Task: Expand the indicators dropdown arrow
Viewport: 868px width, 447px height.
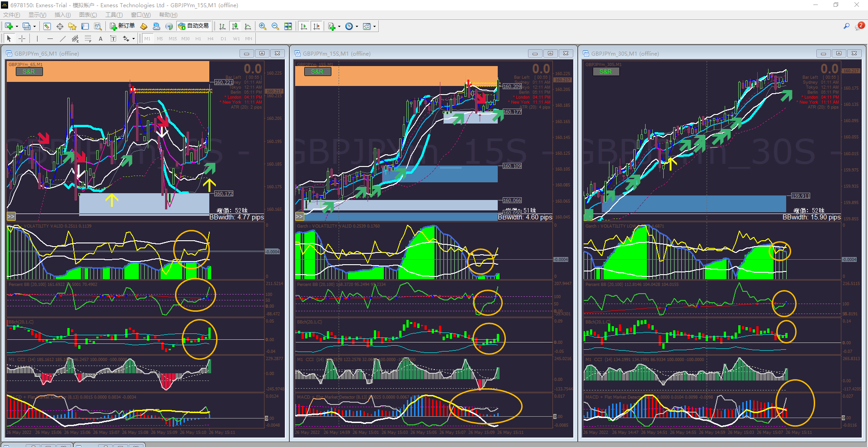Action: pos(339,26)
